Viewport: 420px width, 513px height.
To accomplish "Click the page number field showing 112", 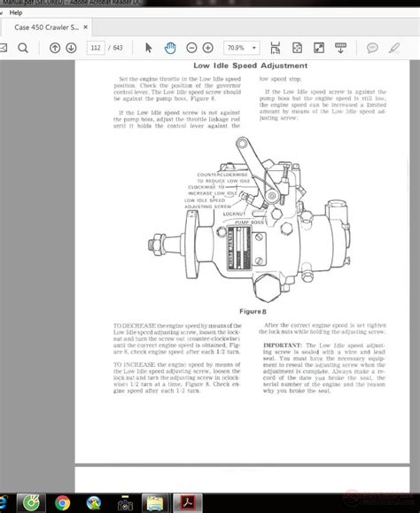I will point(96,48).
